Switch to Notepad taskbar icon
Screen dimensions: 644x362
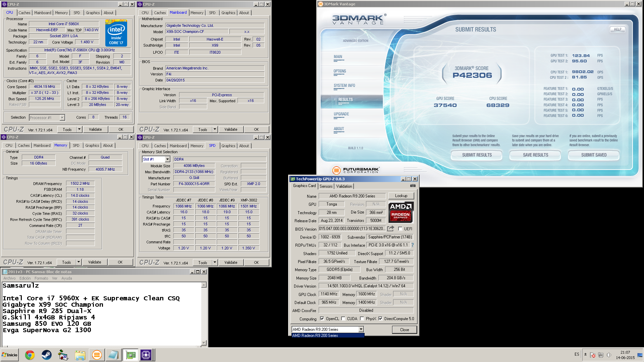pyautogui.click(x=113, y=355)
